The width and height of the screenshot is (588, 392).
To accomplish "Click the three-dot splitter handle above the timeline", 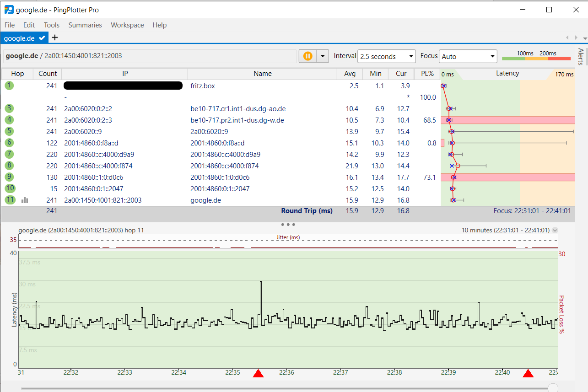I will pos(288,225).
